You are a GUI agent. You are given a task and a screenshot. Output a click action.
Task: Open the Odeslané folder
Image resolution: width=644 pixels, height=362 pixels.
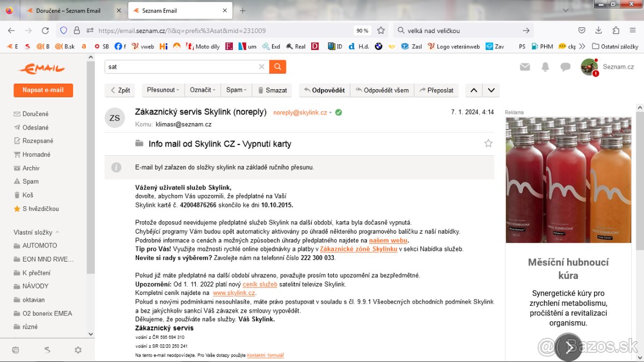coord(35,127)
